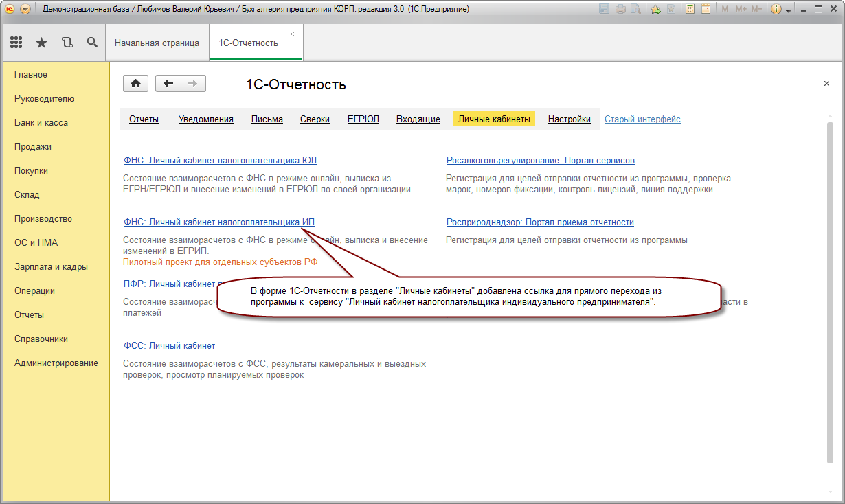Click the M memory button

pos(725,10)
